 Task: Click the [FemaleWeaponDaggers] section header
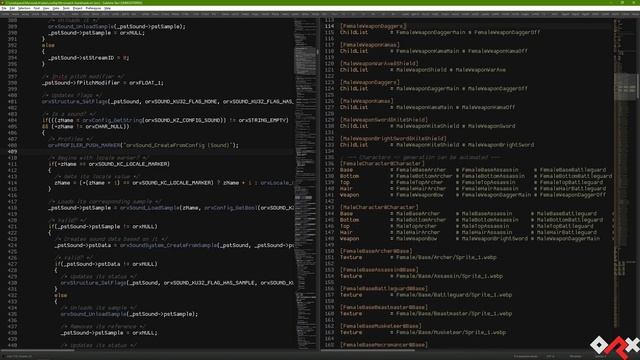coord(373,26)
